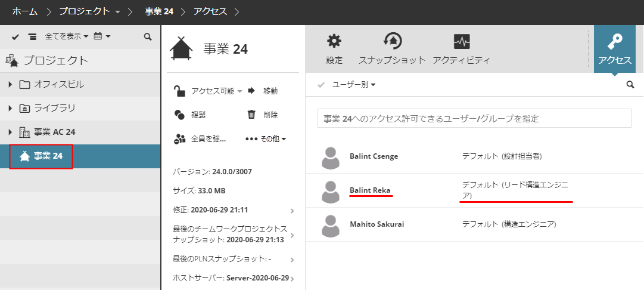Click the search magnifier in the project sidebar
This screenshot has width=644, height=290.
[x=148, y=37]
